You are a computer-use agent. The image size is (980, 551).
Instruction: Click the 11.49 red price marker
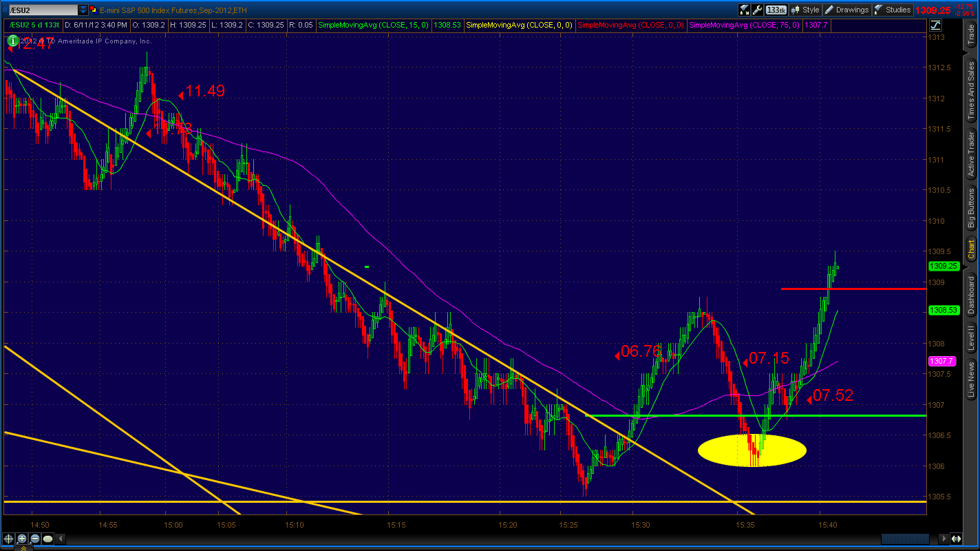coord(202,91)
